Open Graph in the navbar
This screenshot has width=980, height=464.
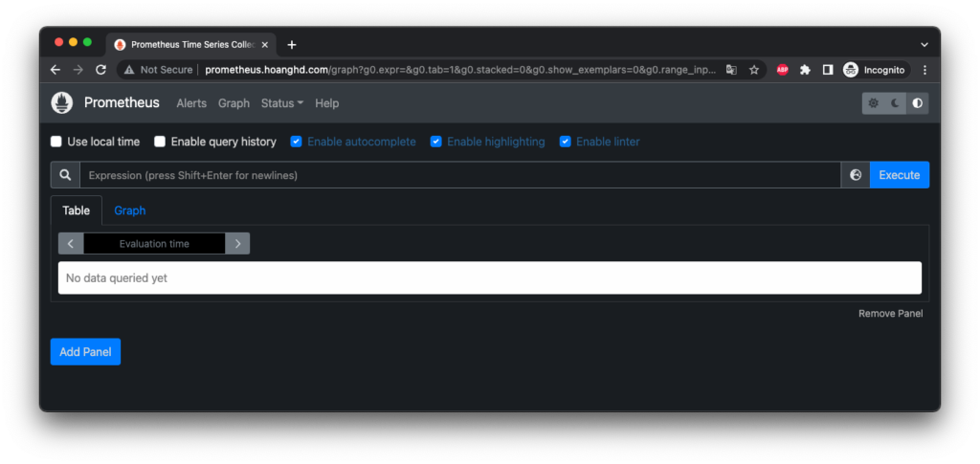click(234, 103)
